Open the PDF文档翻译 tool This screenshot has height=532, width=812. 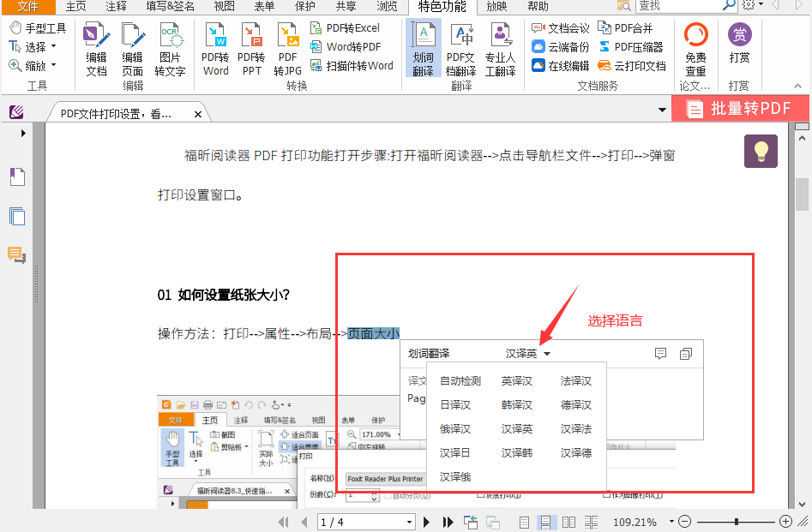[460, 47]
